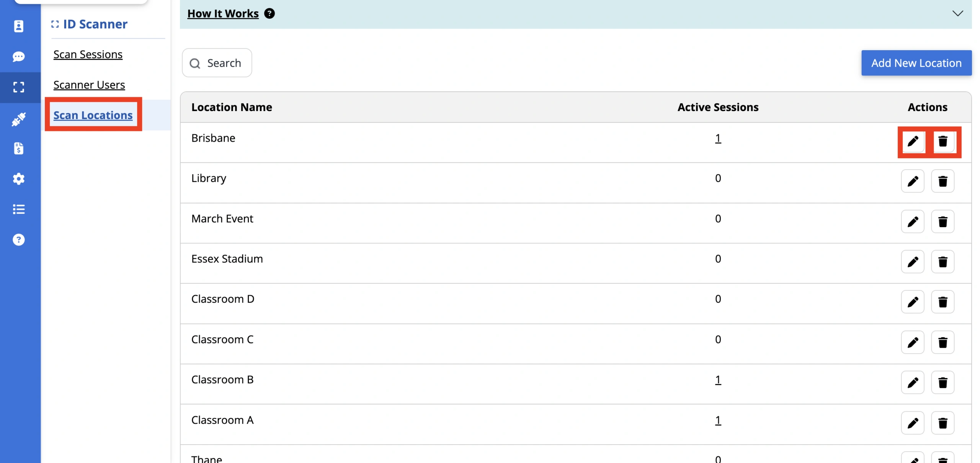Click the How It Works help icon
The image size is (980, 463).
pyautogui.click(x=269, y=13)
